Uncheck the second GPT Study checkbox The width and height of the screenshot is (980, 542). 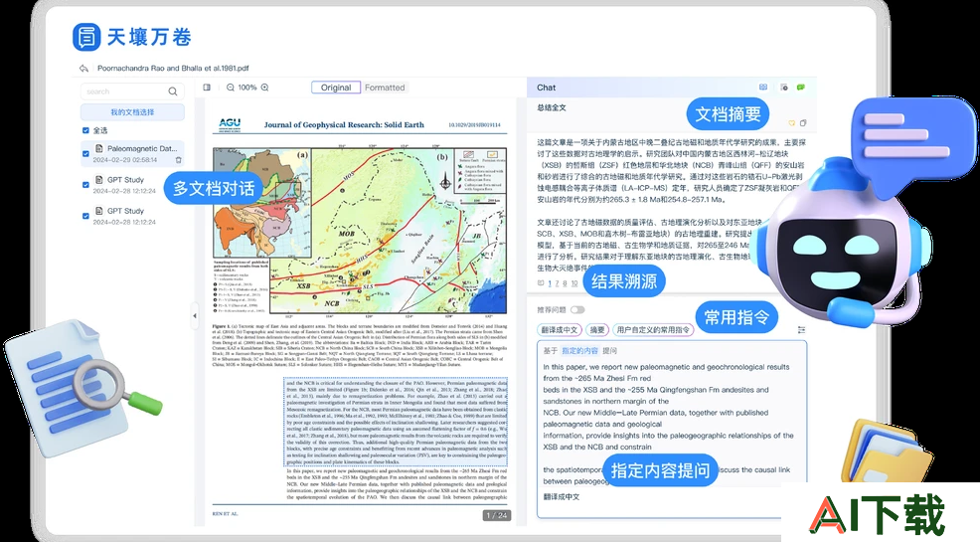point(85,216)
